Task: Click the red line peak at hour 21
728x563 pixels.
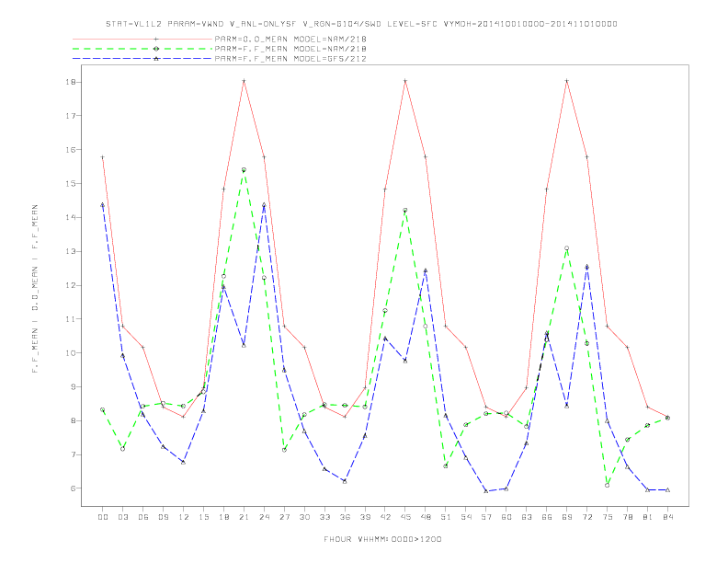Action: (244, 81)
